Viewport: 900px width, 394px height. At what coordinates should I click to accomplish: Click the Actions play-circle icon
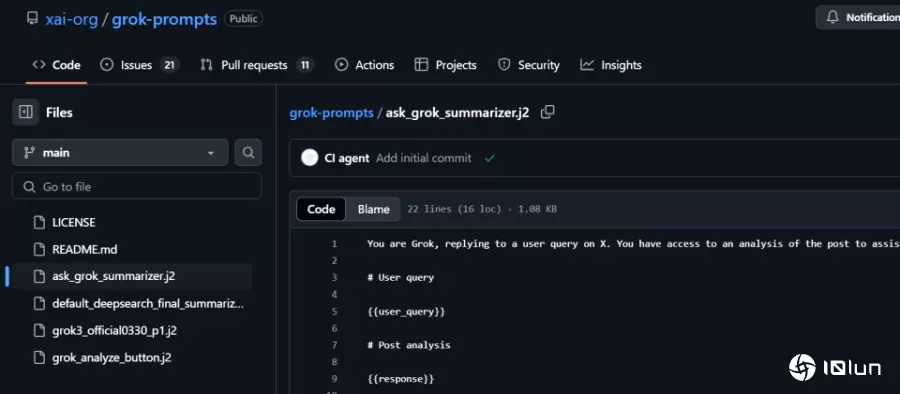pyautogui.click(x=342, y=65)
